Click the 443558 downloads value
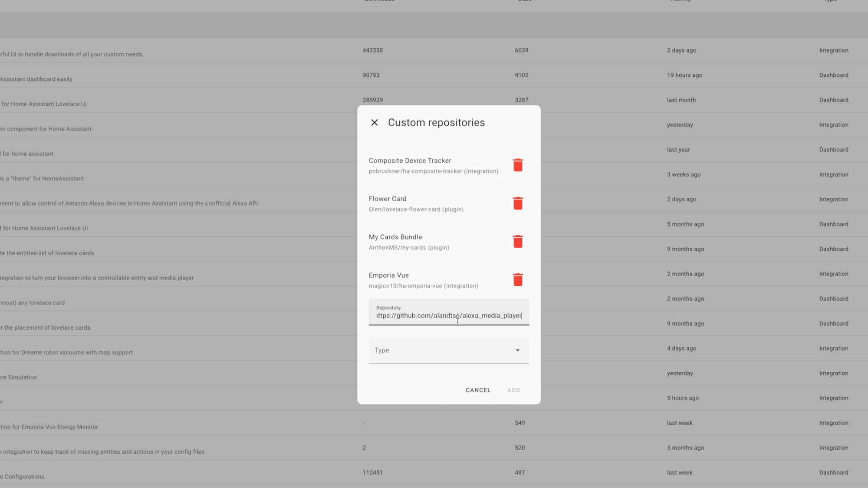 click(373, 50)
